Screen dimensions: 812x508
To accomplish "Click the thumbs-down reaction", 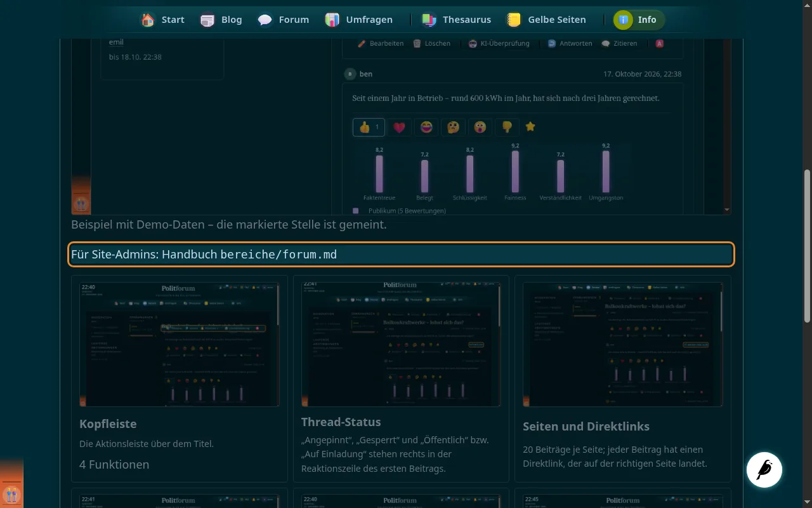I will pos(507,127).
